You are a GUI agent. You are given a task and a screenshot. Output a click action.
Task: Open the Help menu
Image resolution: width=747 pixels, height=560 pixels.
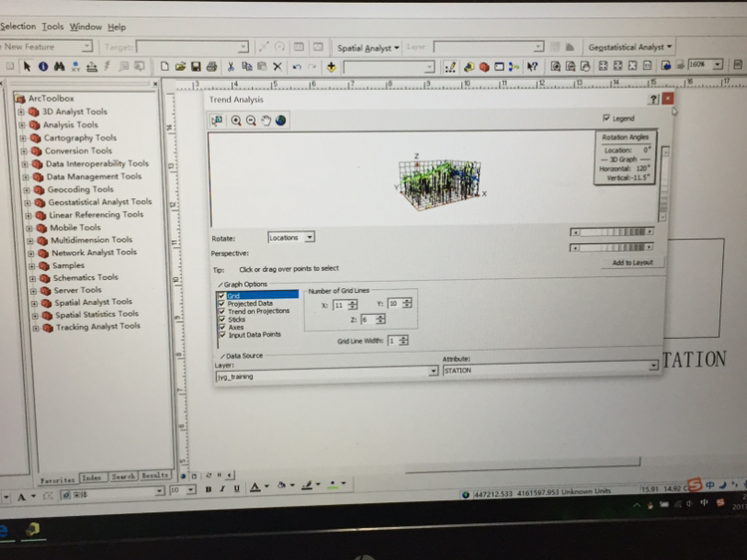pos(117,27)
